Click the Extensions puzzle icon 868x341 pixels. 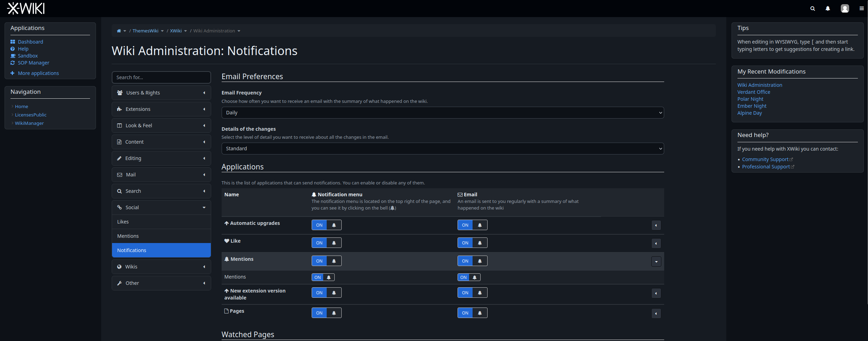119,109
